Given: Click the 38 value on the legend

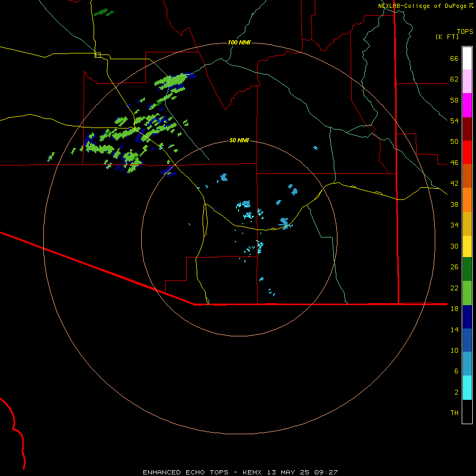Looking at the screenshot, I should [x=454, y=204].
